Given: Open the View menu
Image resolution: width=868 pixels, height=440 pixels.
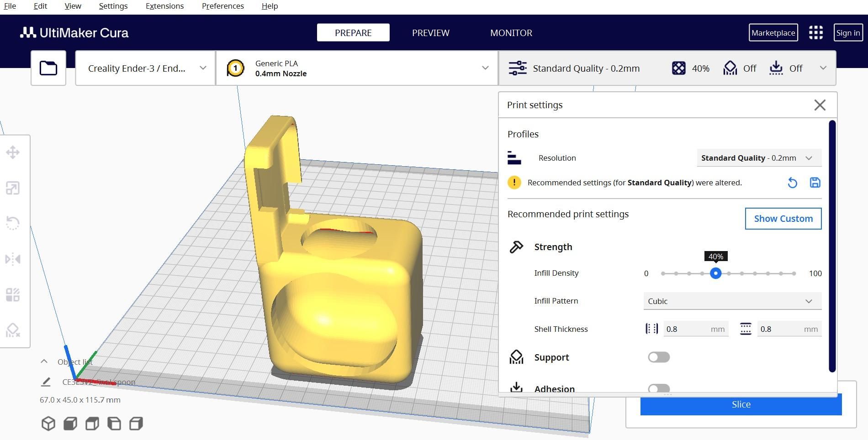Looking at the screenshot, I should point(73,6).
